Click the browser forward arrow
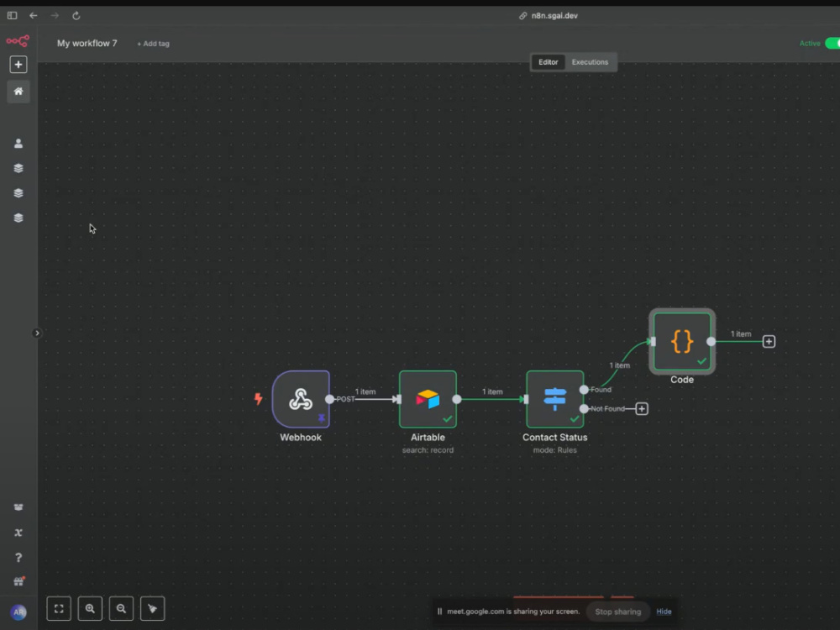 click(55, 15)
